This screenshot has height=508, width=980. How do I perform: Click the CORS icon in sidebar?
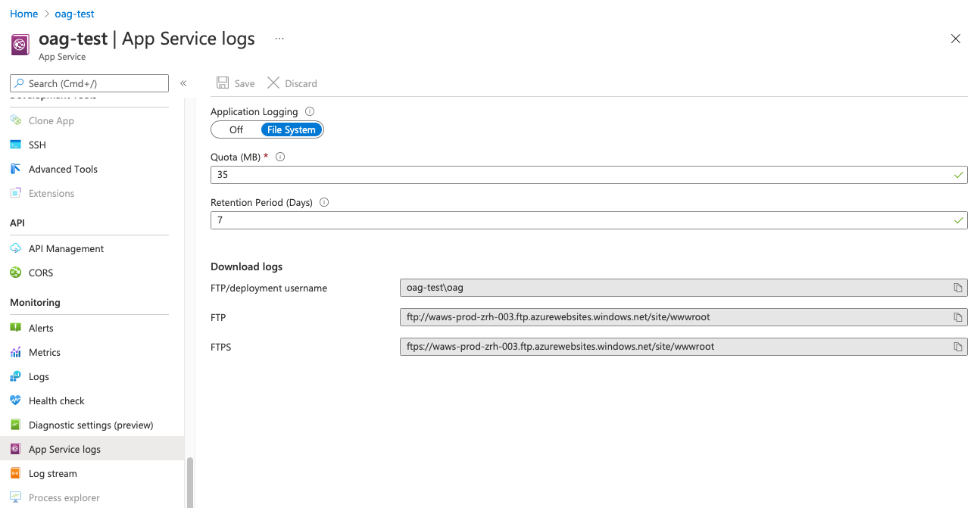[15, 273]
